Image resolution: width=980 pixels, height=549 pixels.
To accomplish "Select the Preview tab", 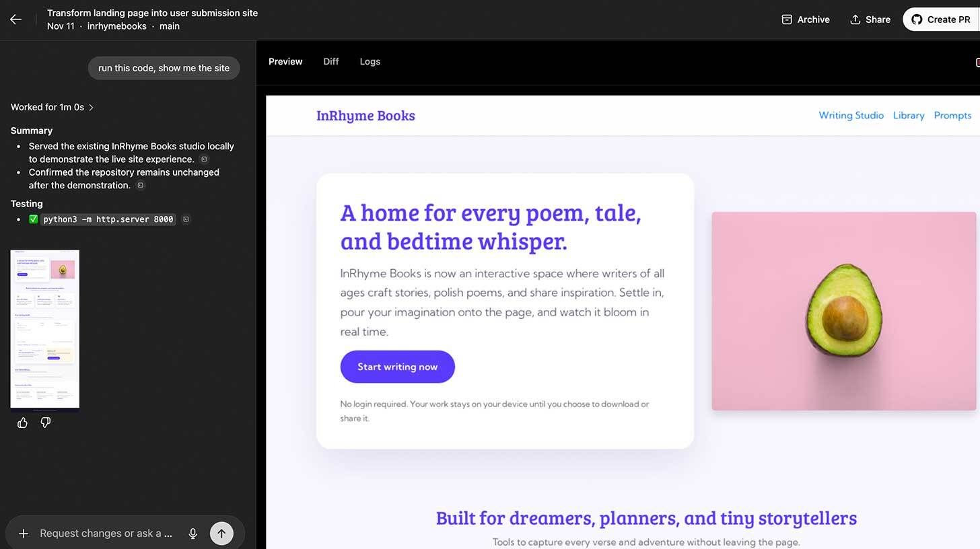I will point(285,61).
